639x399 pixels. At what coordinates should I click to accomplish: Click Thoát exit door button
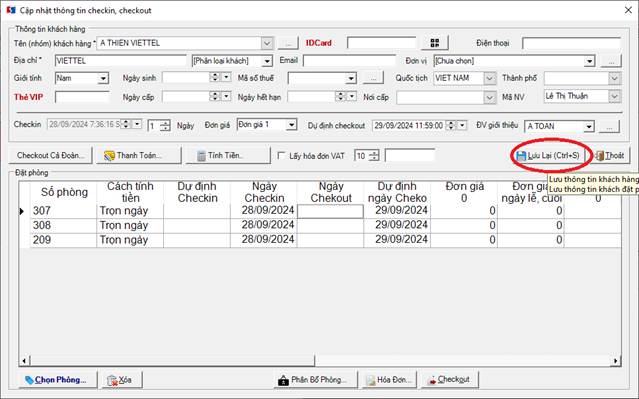click(x=610, y=155)
